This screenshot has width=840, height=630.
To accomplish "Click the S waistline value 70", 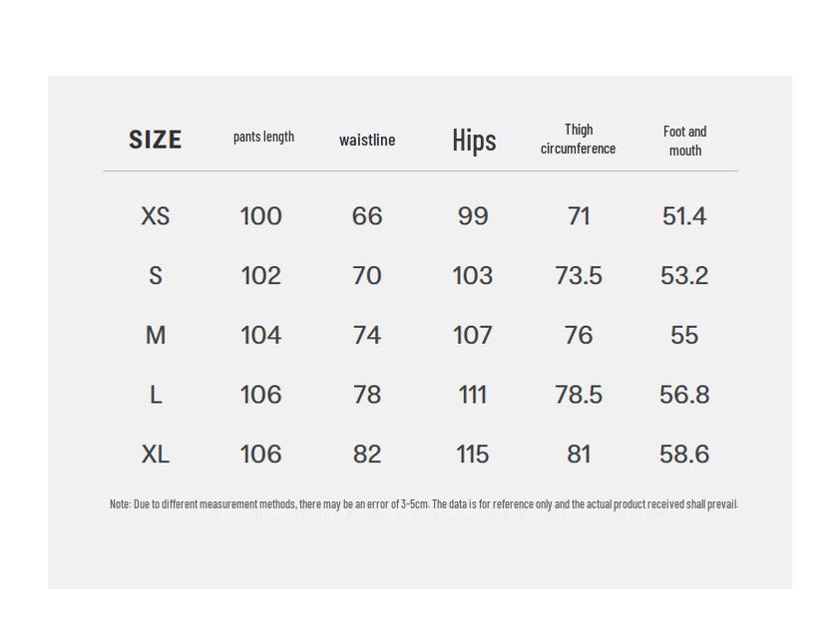I will [x=367, y=276].
